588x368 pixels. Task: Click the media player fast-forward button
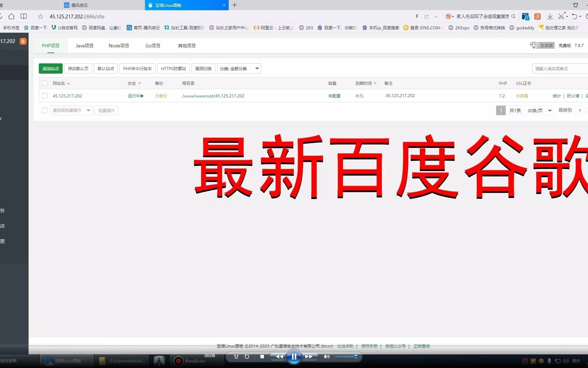coord(309,357)
